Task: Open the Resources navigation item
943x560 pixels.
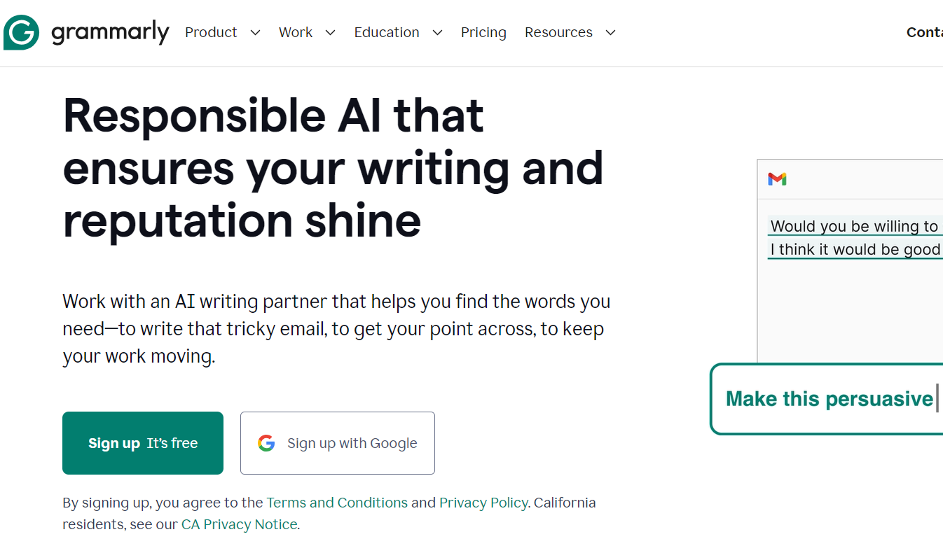Action: tap(558, 33)
